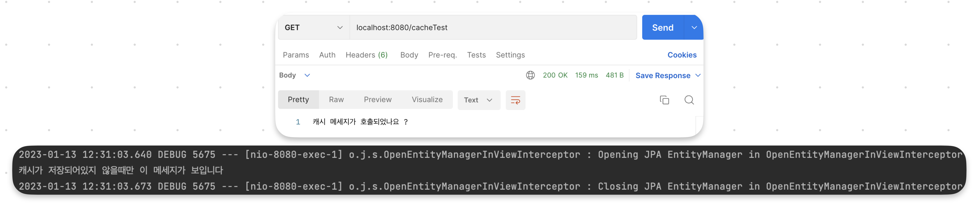Viewport: 980px width, 209px height.
Task: Open the Pre-req. tab
Action: [x=442, y=55]
